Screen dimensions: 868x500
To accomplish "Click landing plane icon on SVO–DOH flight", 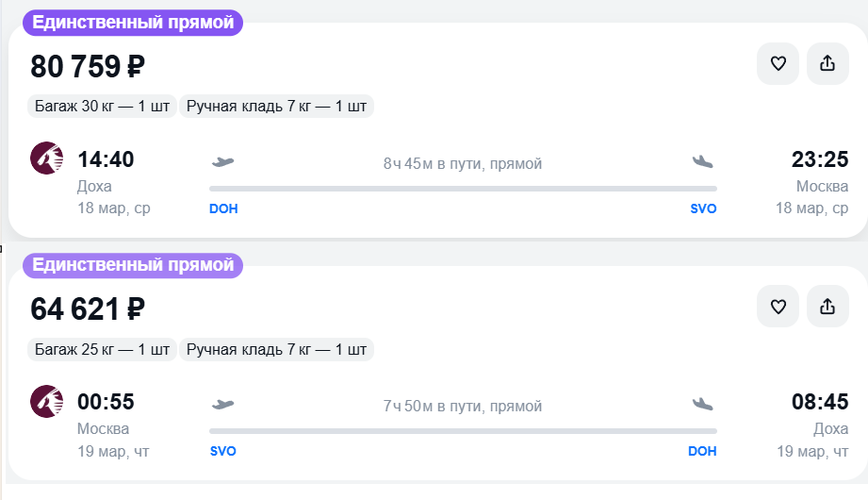I will click(x=702, y=405).
